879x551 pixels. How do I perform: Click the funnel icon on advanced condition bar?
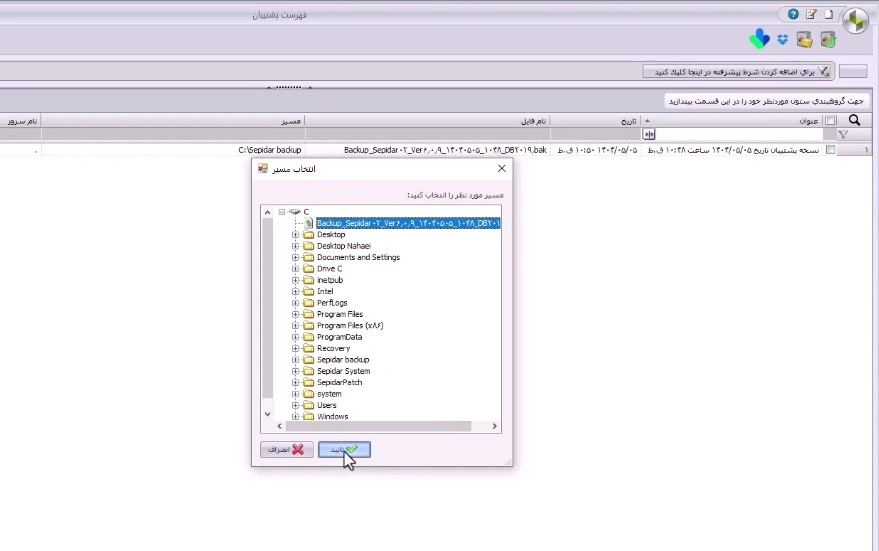(823, 71)
